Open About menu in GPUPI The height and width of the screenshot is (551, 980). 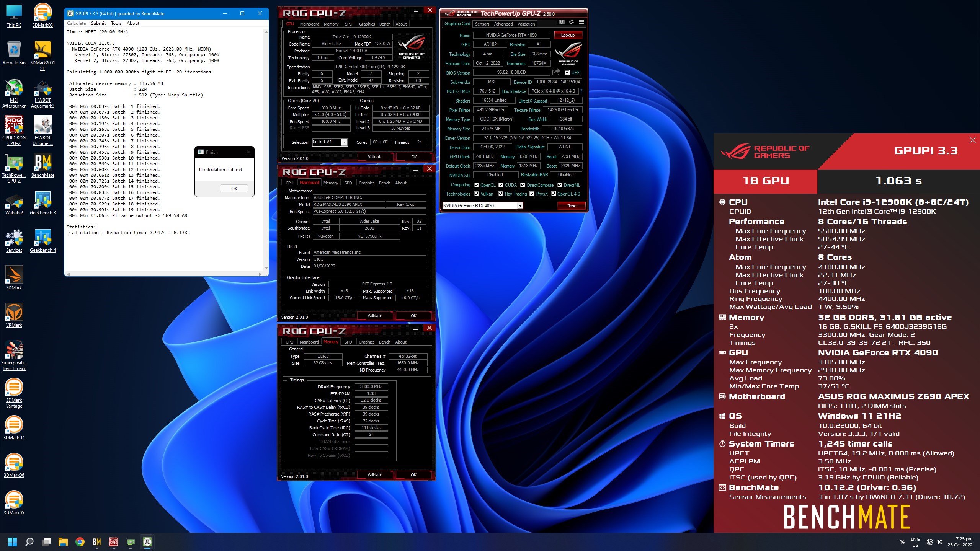point(133,23)
